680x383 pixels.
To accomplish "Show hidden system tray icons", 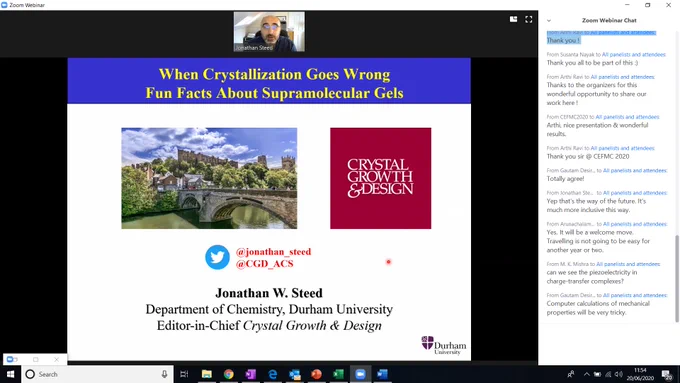I will click(x=586, y=374).
